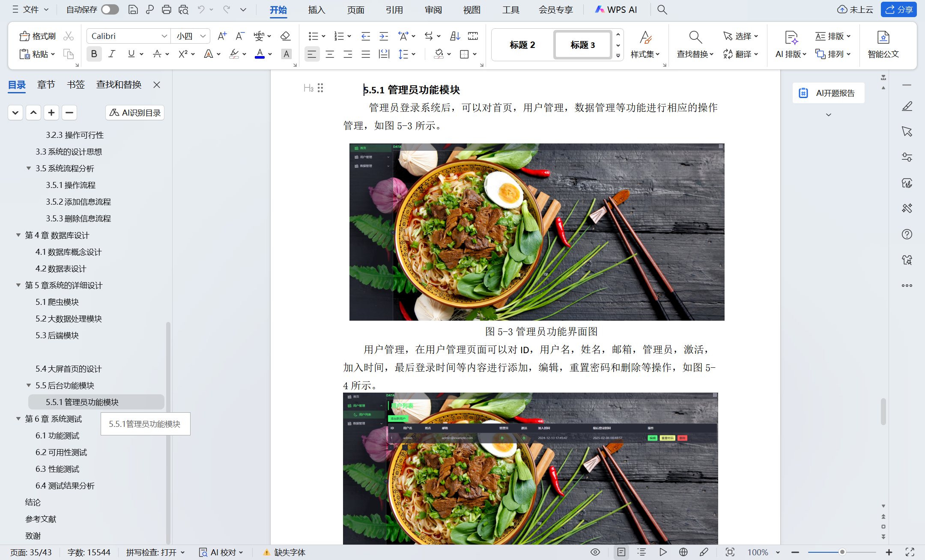925x560 pixels.
Task: Open the borders dropdown arrow
Action: [475, 54]
